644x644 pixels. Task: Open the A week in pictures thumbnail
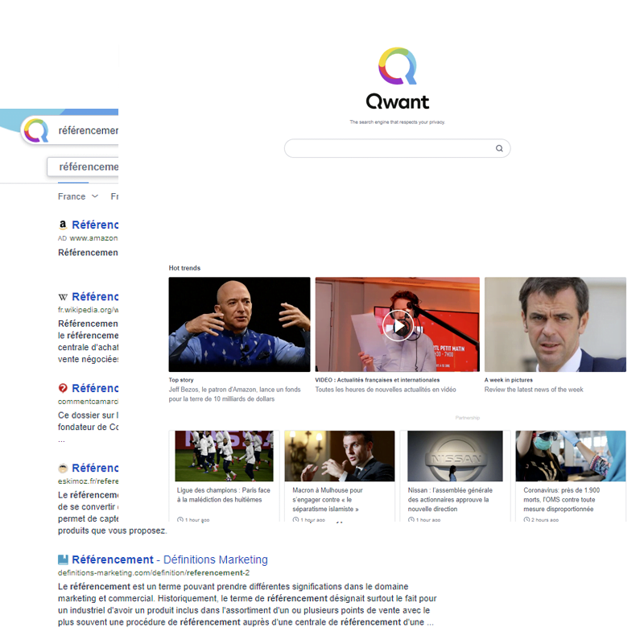pyautogui.click(x=555, y=324)
